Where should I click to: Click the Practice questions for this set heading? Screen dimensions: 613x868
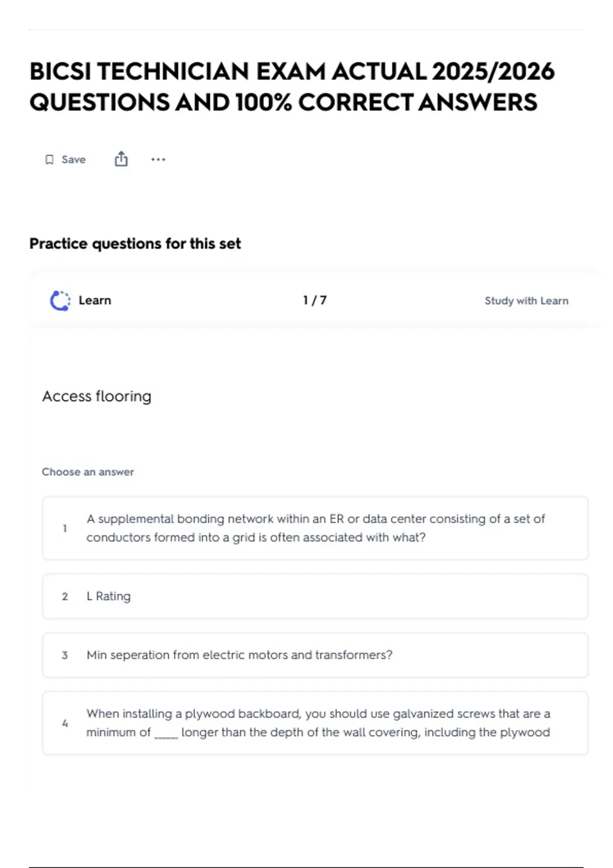coord(135,244)
